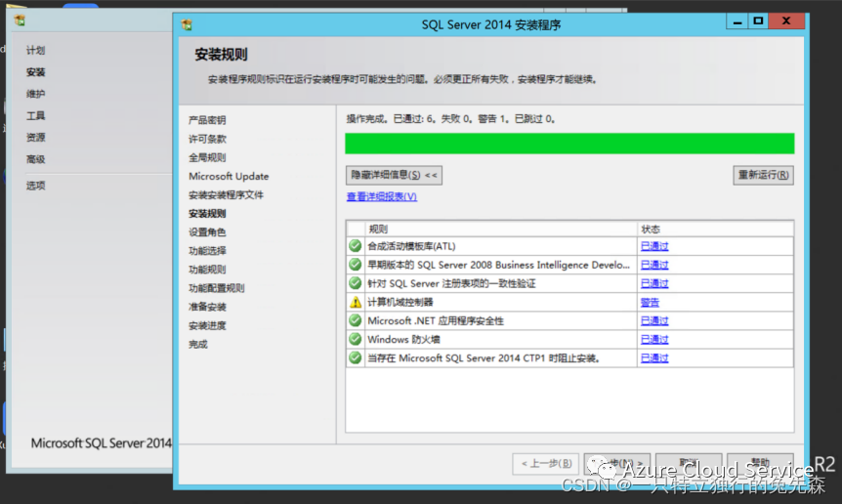Click the 当存在 Microsoft SQL Server 2014 CTP1 时阻止安装 rule name
Screen dimensions: 842x504
[x=484, y=358]
